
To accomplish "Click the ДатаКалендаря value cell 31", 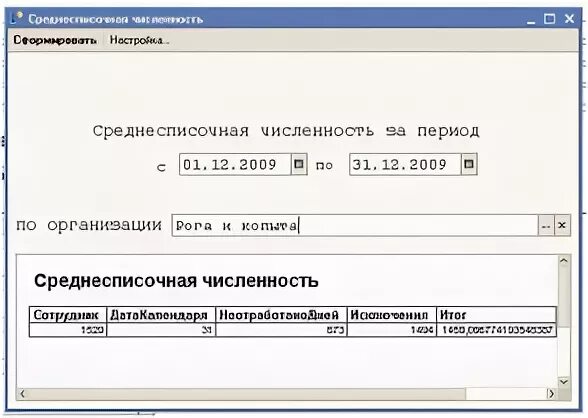I will (x=161, y=330).
